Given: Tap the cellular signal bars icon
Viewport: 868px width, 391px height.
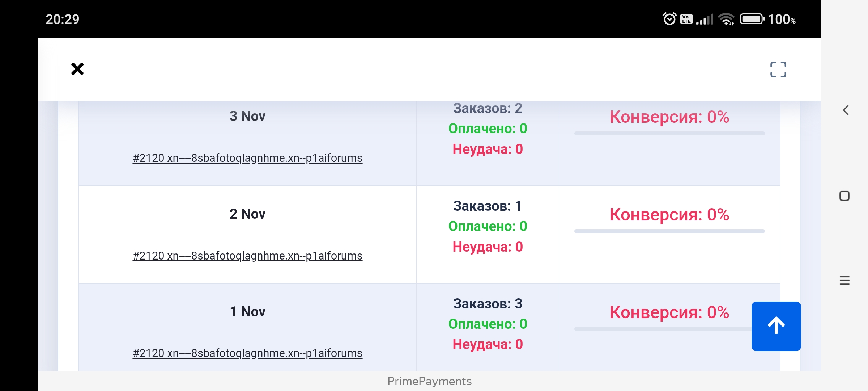Looking at the screenshot, I should pos(704,19).
